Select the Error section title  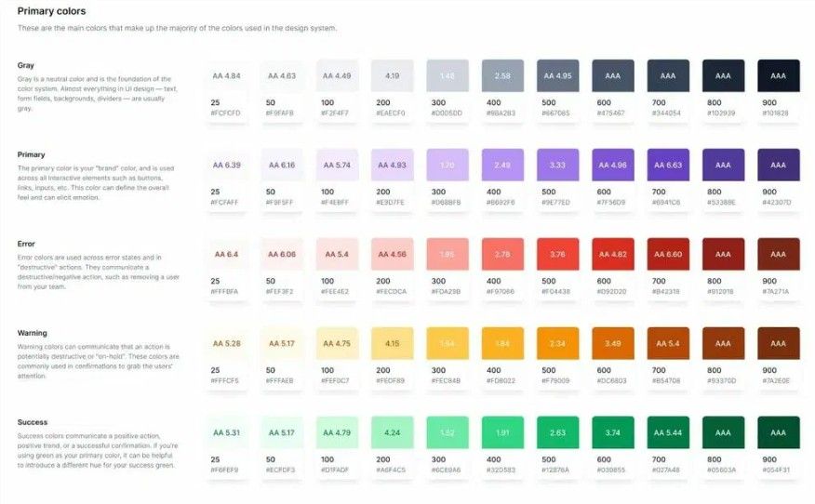(26, 244)
